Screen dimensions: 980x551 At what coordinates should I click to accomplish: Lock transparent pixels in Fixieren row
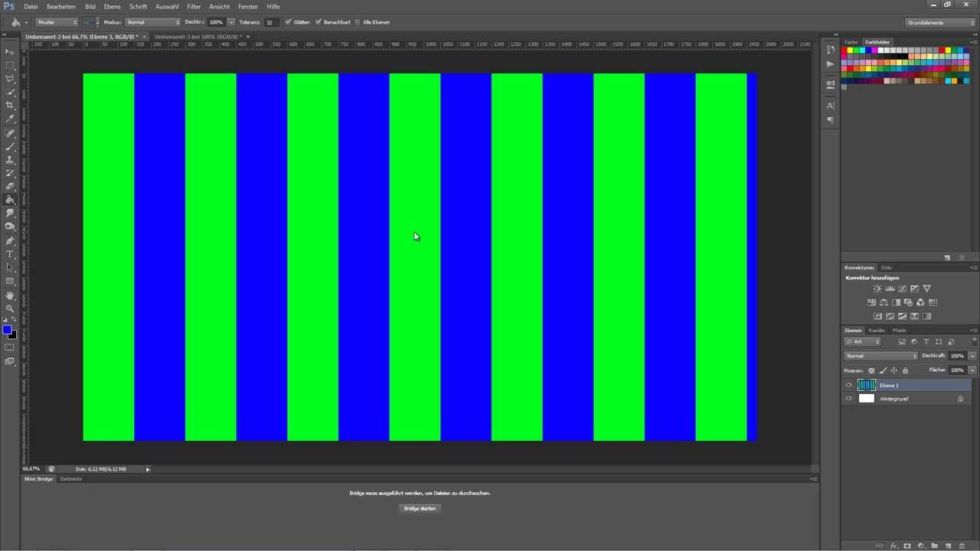[871, 370]
